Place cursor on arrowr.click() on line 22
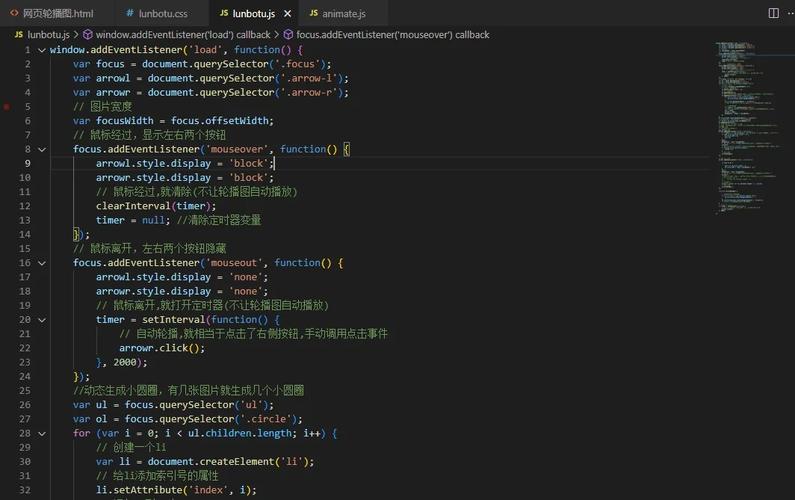Viewport: 795px width, 500px height. point(154,348)
